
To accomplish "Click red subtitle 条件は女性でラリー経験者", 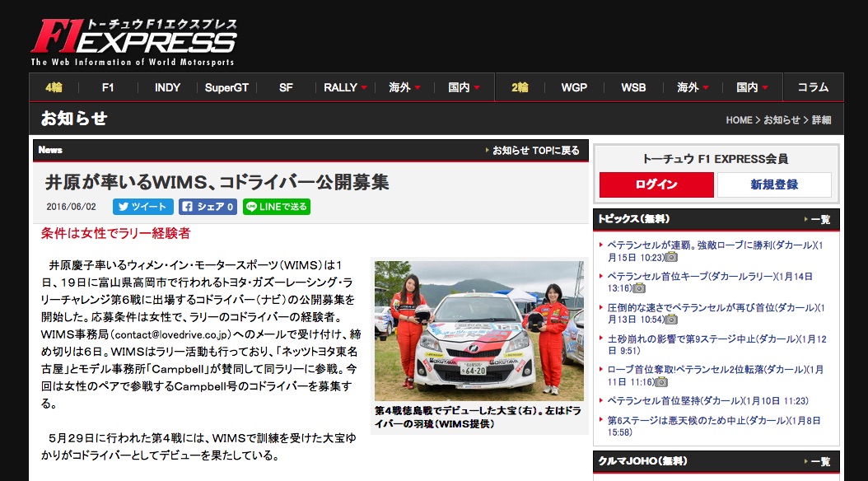I will coord(115,233).
